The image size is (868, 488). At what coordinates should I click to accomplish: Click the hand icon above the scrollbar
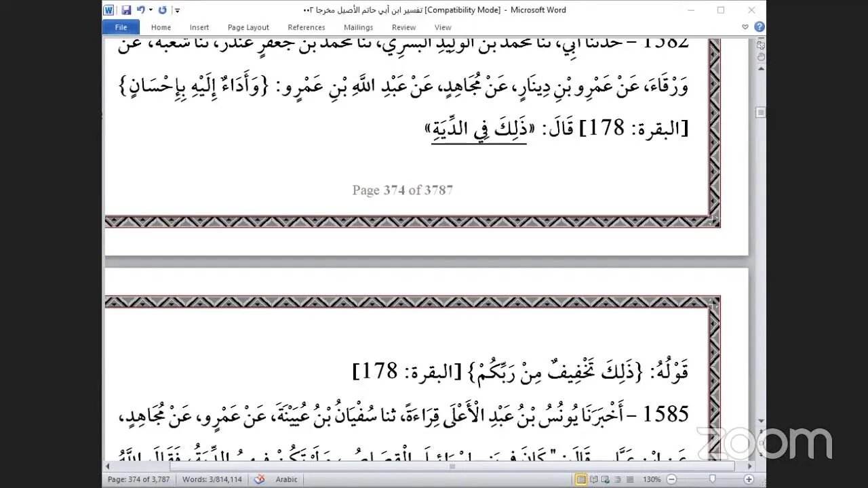[761, 57]
